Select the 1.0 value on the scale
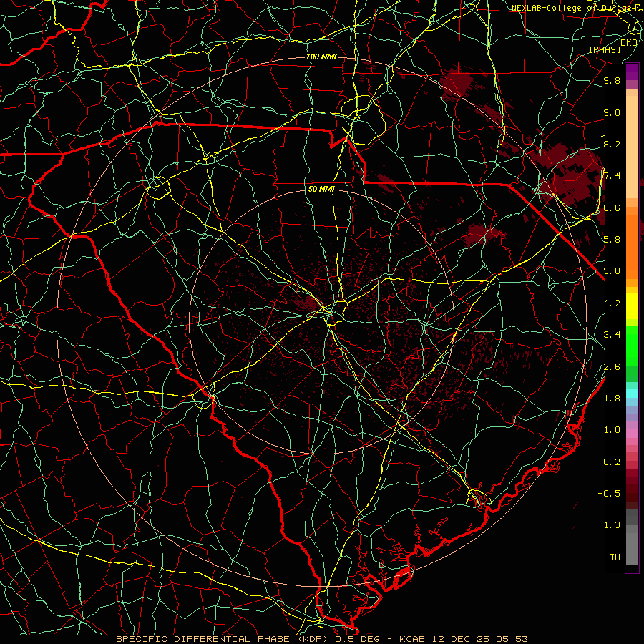 click(612, 430)
